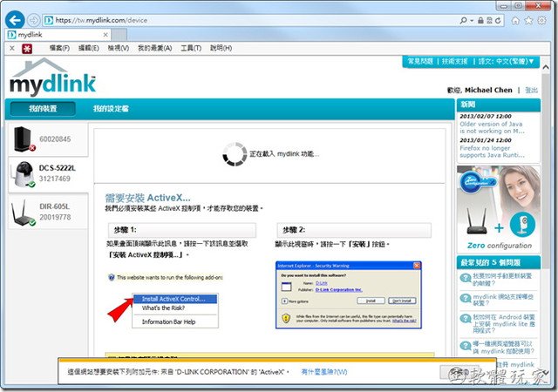Image resolution: width=558 pixels, height=392 pixels.
Task: Click the compatibility view icon in address bar
Action: pyautogui.click(x=490, y=20)
